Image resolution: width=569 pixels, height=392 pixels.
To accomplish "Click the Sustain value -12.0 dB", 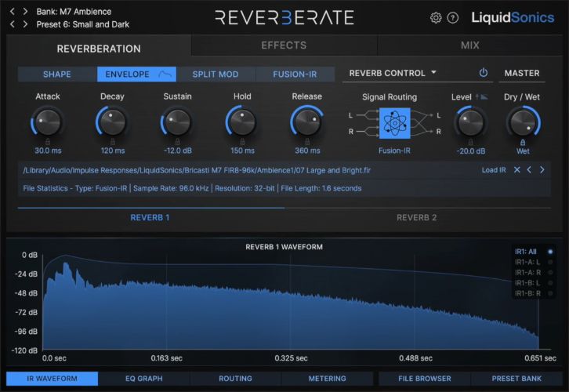I will point(177,151).
